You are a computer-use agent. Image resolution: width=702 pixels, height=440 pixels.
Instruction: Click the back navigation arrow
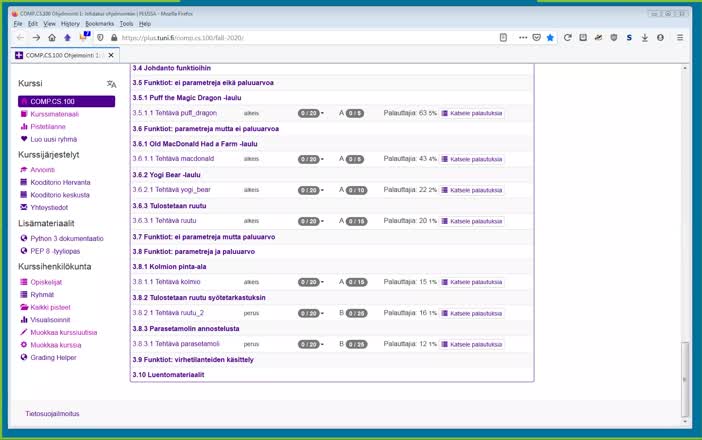click(x=20, y=37)
